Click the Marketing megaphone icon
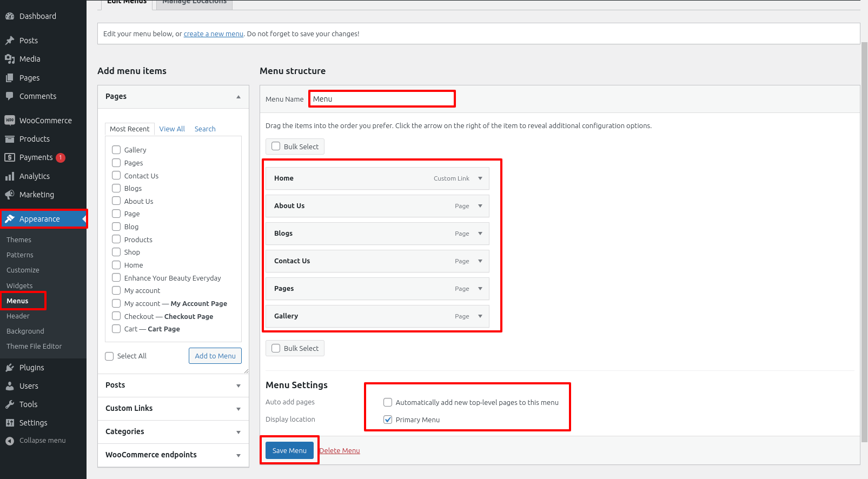Viewport: 868px width, 479px height. coord(10,195)
